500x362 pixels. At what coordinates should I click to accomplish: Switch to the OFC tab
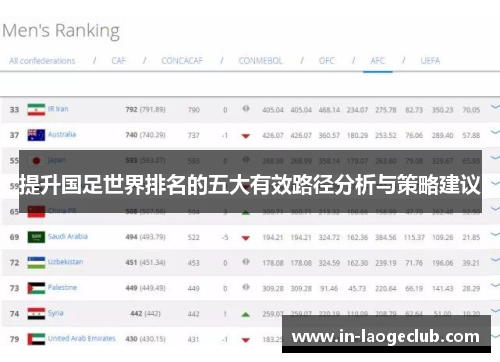[326, 61]
